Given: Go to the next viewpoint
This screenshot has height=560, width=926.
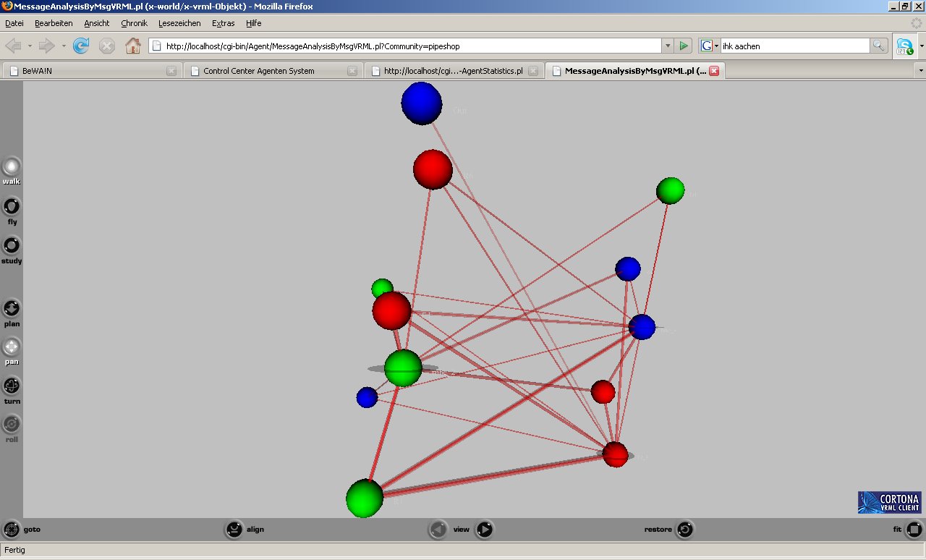Looking at the screenshot, I should [x=485, y=530].
